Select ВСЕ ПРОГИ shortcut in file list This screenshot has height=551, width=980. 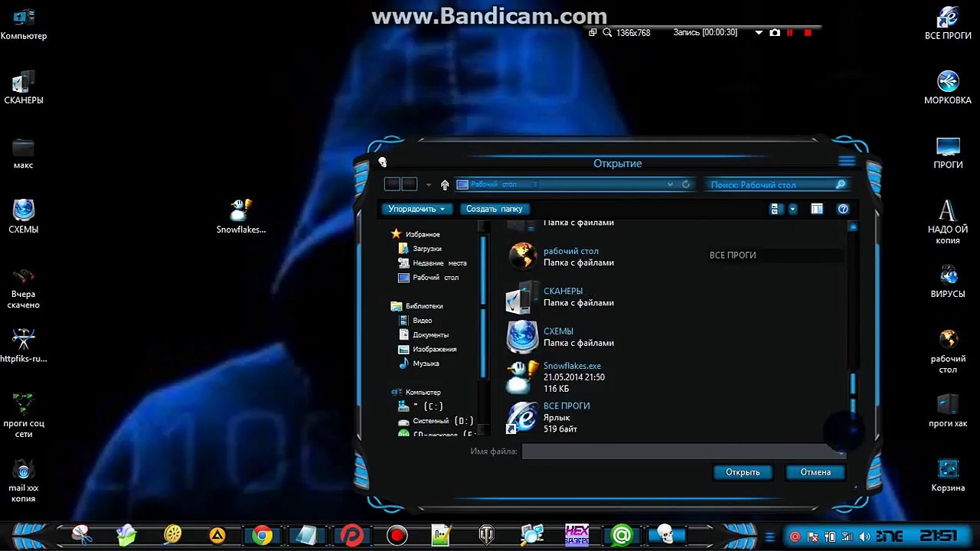[x=548, y=417]
